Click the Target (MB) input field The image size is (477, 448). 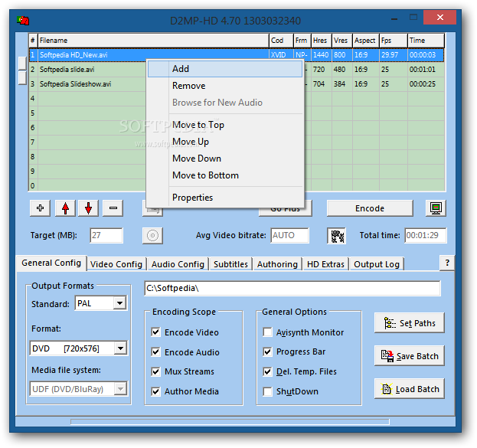point(106,235)
